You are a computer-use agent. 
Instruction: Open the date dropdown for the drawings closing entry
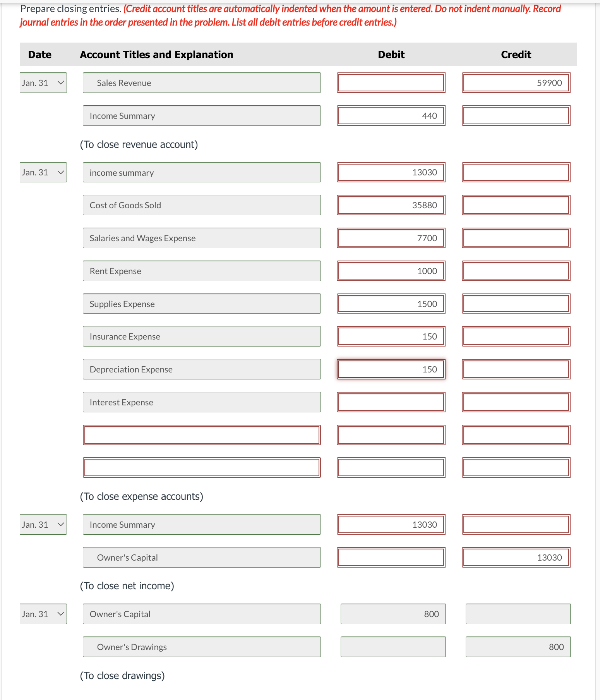coord(43,614)
